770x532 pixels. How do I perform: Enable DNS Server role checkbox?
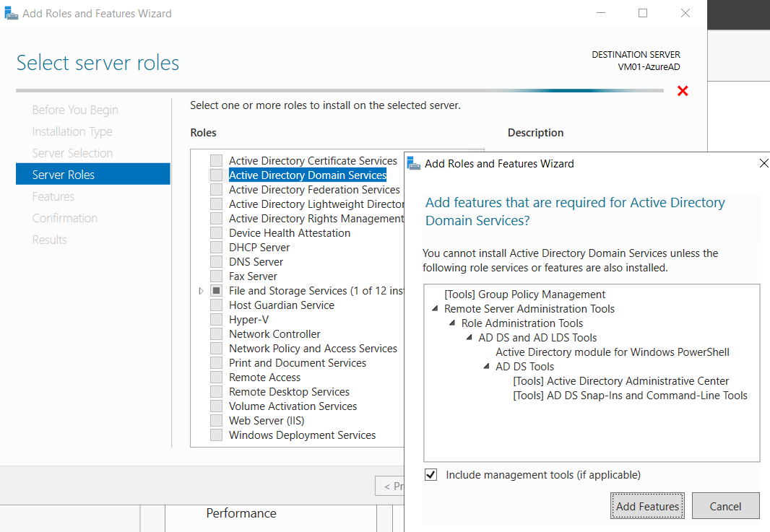coord(216,261)
